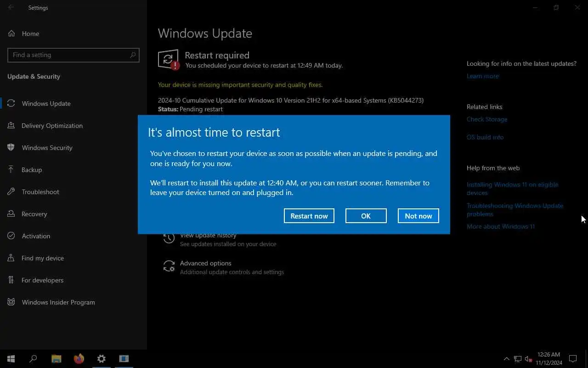The image size is (588, 368).
Task: Click the Delivery Optimization icon
Action: [11, 126]
